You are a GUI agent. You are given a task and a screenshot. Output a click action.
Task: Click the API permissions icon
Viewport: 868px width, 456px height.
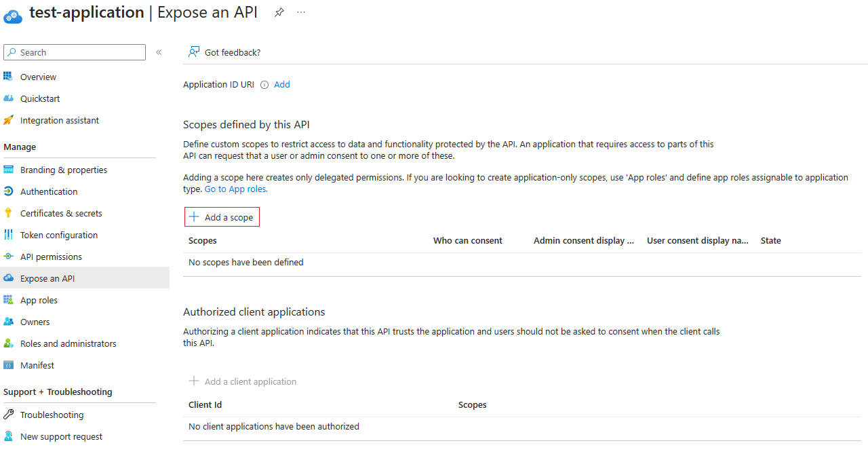point(8,256)
